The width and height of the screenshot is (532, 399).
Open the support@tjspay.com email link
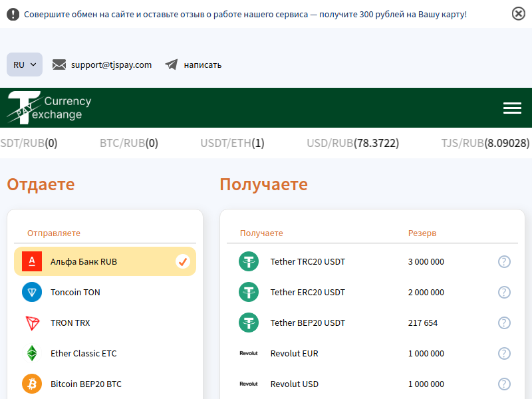point(111,65)
